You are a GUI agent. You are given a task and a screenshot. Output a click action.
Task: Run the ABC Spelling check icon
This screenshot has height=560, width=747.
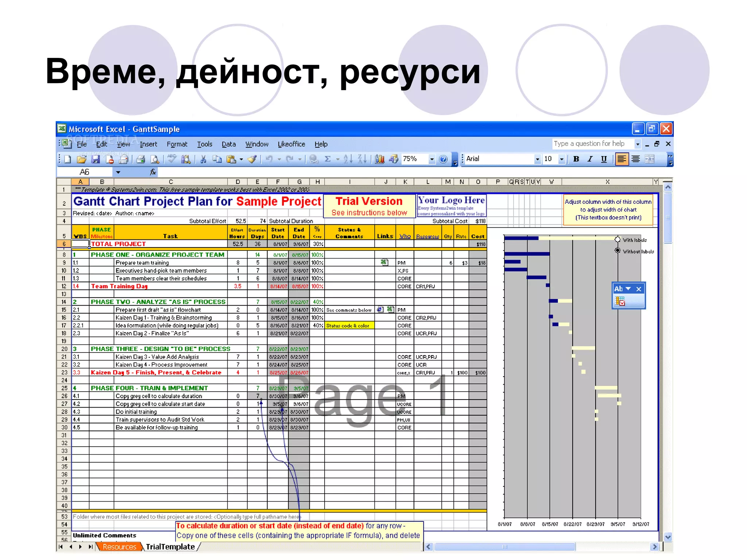pos(172,159)
